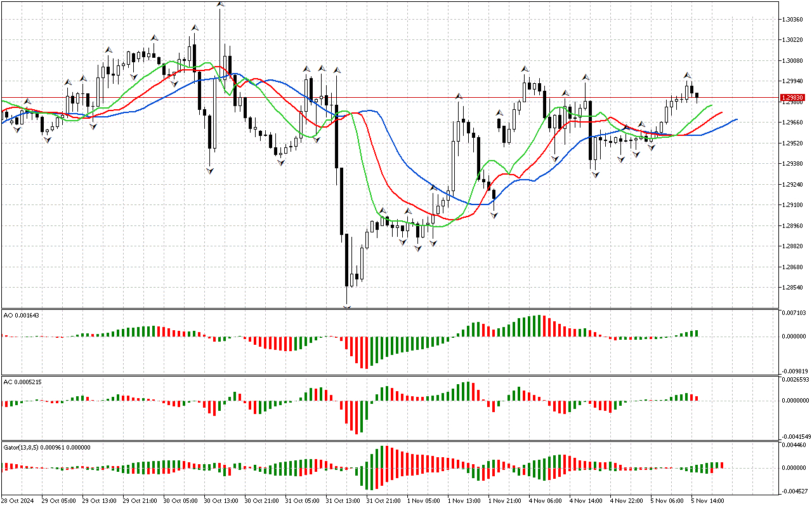Click the 30 Oct 13:00 time label
The width and height of the screenshot is (812, 508).
tap(220, 500)
